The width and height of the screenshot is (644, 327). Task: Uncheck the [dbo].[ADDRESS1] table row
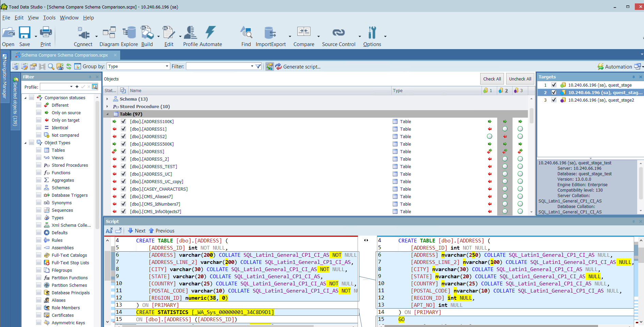(123, 129)
